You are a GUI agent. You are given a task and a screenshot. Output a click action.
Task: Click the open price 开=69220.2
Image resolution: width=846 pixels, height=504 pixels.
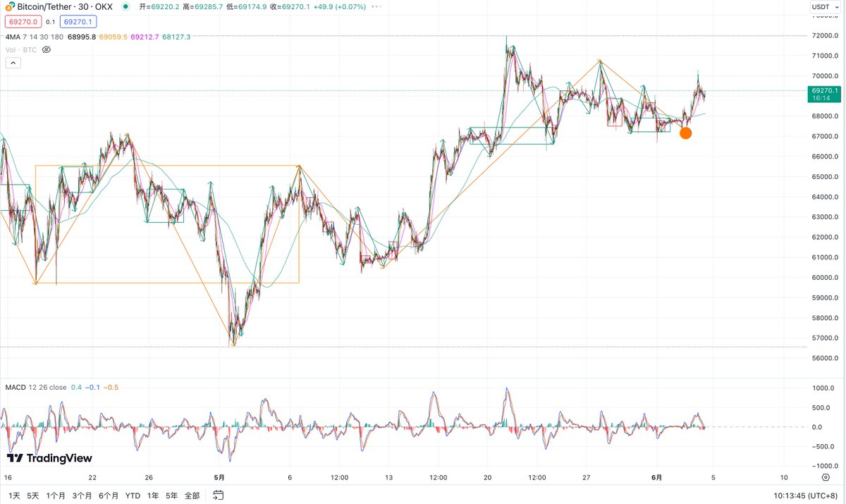(x=159, y=7)
